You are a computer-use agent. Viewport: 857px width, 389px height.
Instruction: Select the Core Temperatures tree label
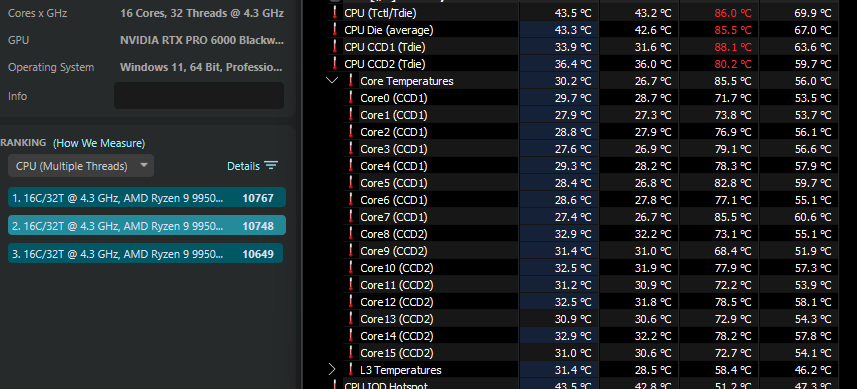click(407, 81)
